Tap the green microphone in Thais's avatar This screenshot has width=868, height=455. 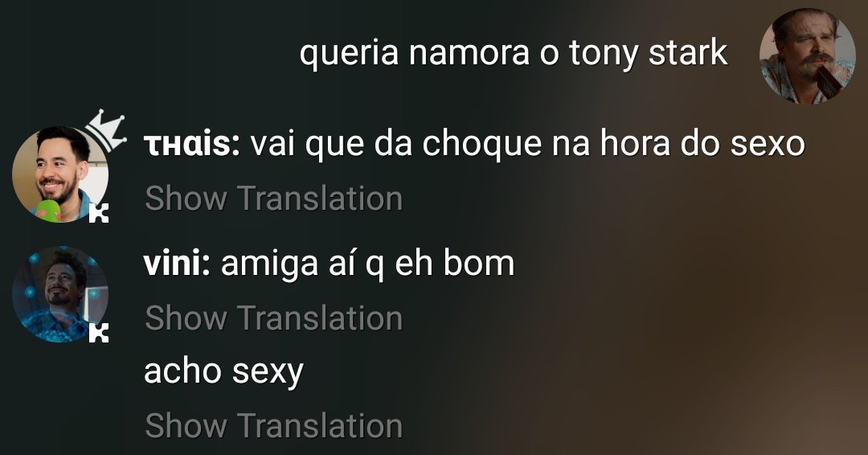[x=47, y=211]
